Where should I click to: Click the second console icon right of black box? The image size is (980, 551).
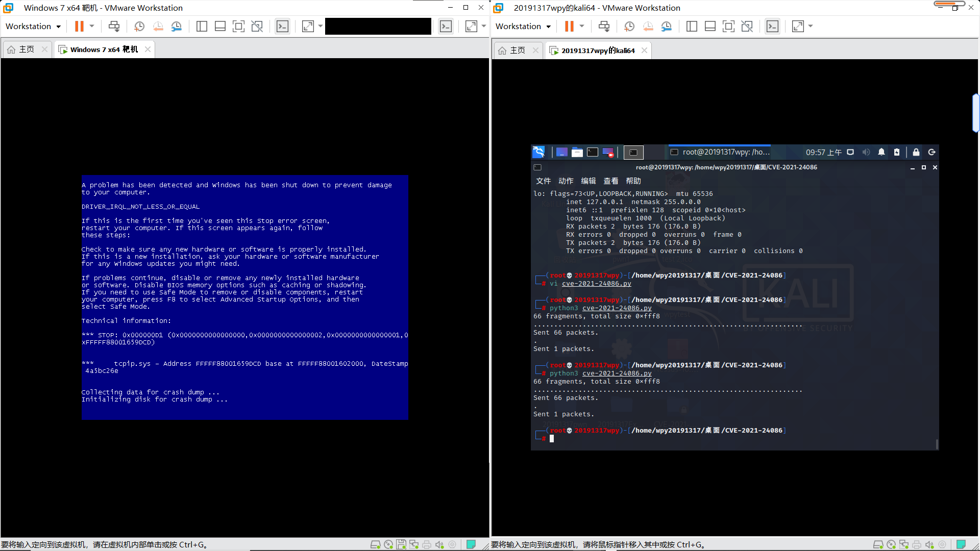point(446,26)
